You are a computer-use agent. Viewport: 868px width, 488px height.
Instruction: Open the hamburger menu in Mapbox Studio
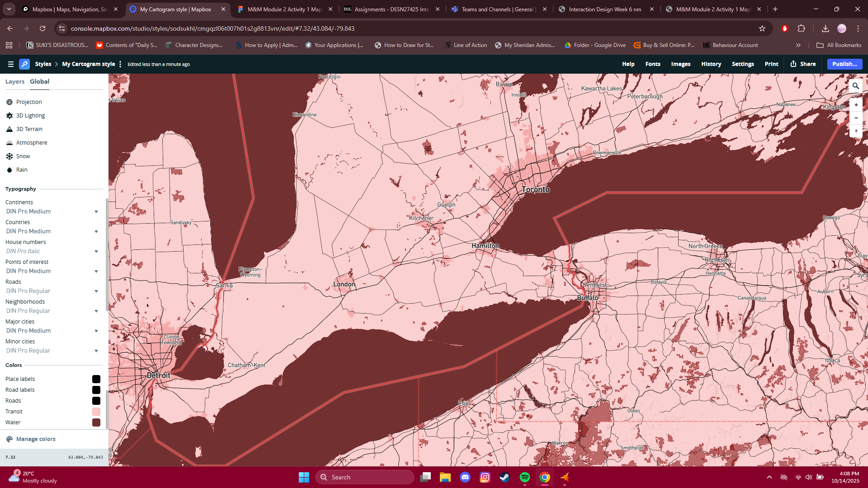point(10,64)
